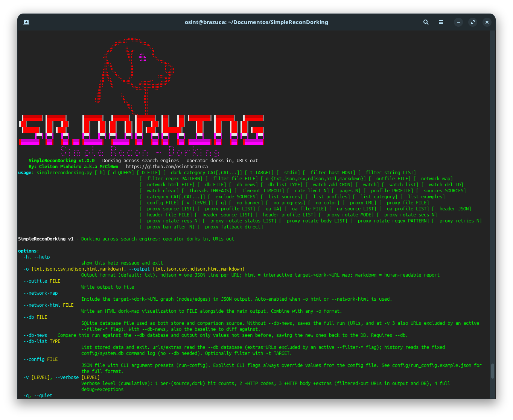Click '--db FILE' in the options list
Viewport: 513px width, 420px height.
(x=35, y=317)
